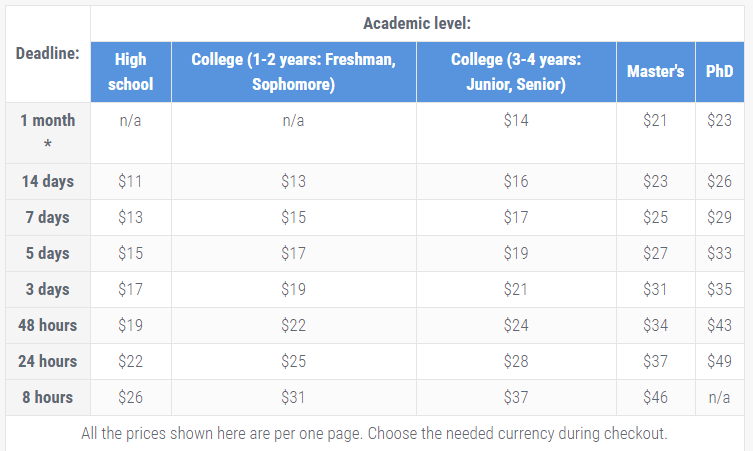Click the Academic level heading

coord(417,24)
